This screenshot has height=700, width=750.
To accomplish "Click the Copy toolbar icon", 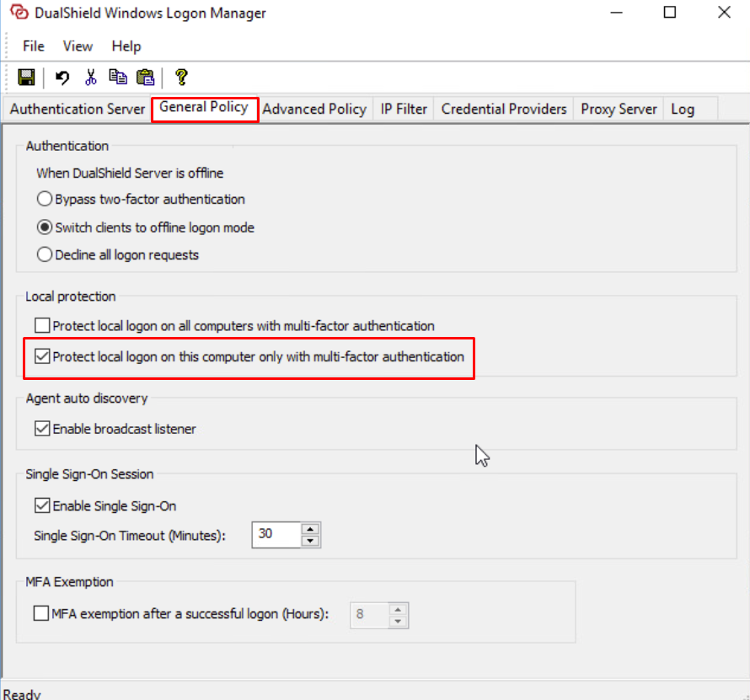I will coord(118,77).
